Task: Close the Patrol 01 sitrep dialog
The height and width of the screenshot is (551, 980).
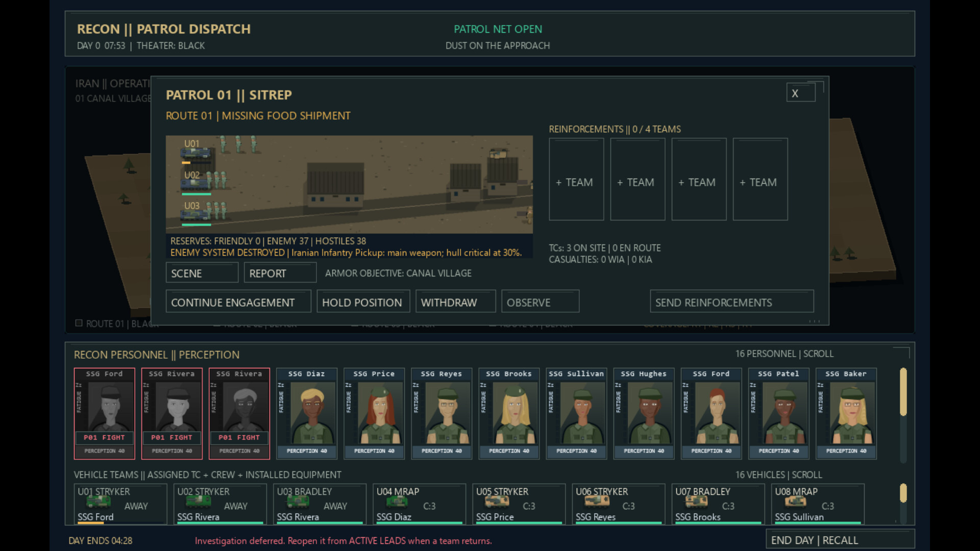Action: [800, 93]
